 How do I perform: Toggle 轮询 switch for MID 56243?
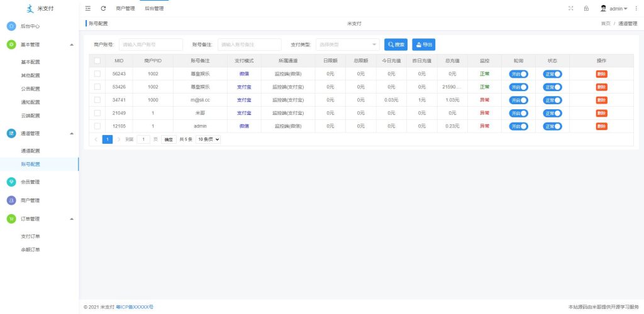pos(518,74)
